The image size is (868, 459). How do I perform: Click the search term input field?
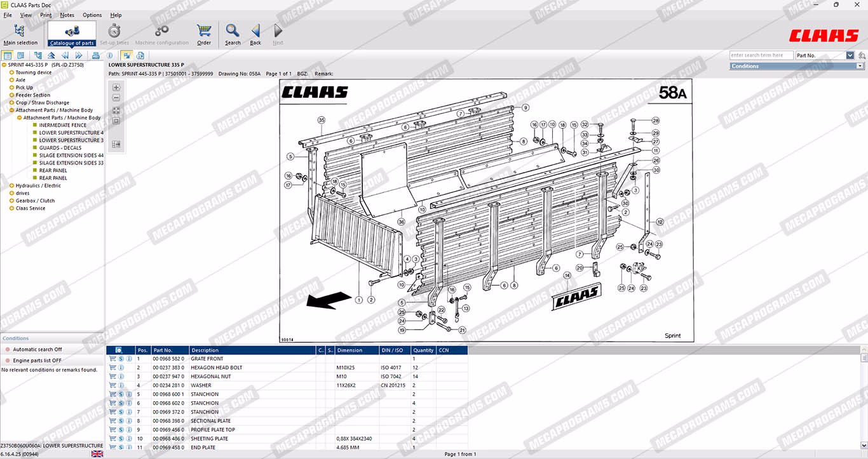tap(761, 56)
